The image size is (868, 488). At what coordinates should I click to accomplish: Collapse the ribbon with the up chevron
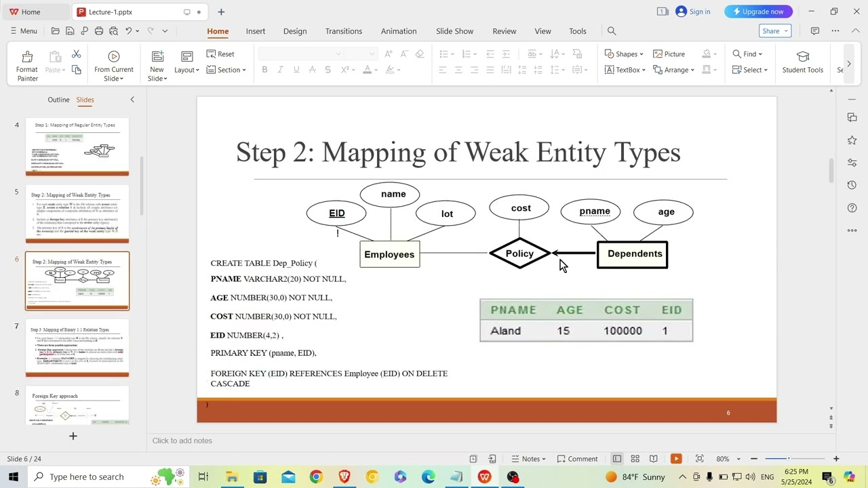click(x=856, y=31)
